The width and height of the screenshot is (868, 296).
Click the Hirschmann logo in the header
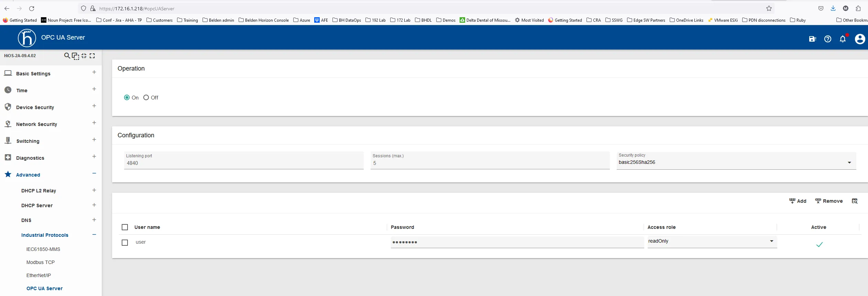(x=27, y=38)
